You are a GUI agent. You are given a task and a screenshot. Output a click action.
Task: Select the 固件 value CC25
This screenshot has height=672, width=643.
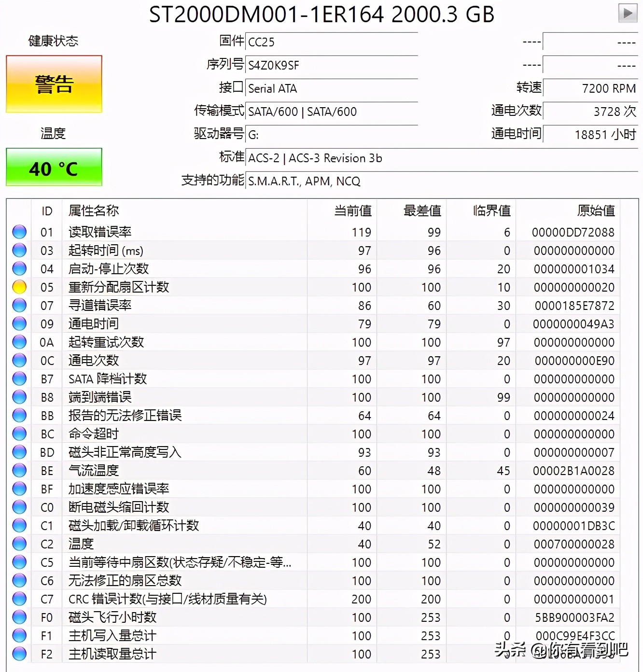point(332,42)
